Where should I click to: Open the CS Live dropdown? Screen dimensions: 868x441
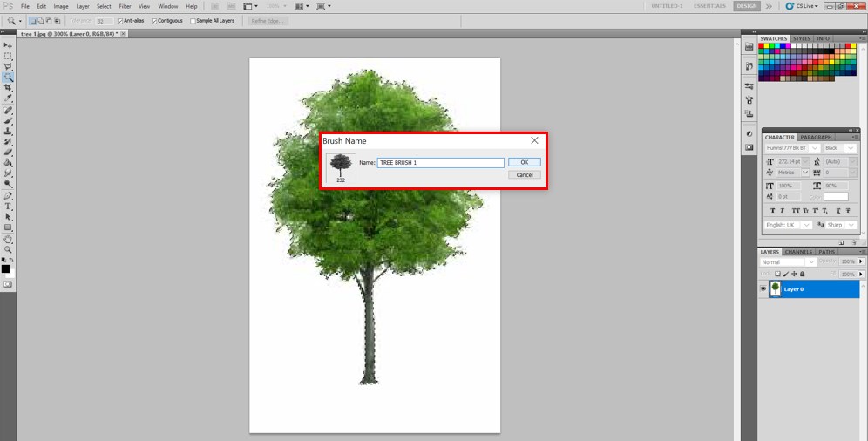tap(803, 6)
